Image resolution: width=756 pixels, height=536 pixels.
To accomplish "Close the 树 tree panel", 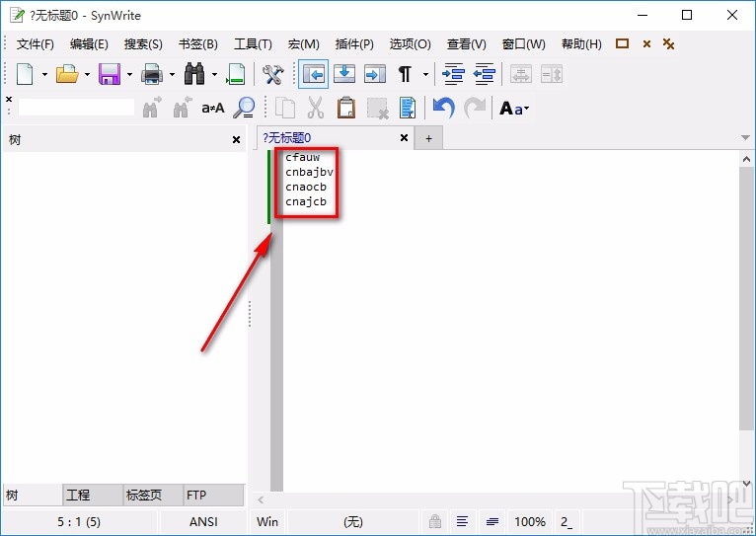I will point(236,140).
